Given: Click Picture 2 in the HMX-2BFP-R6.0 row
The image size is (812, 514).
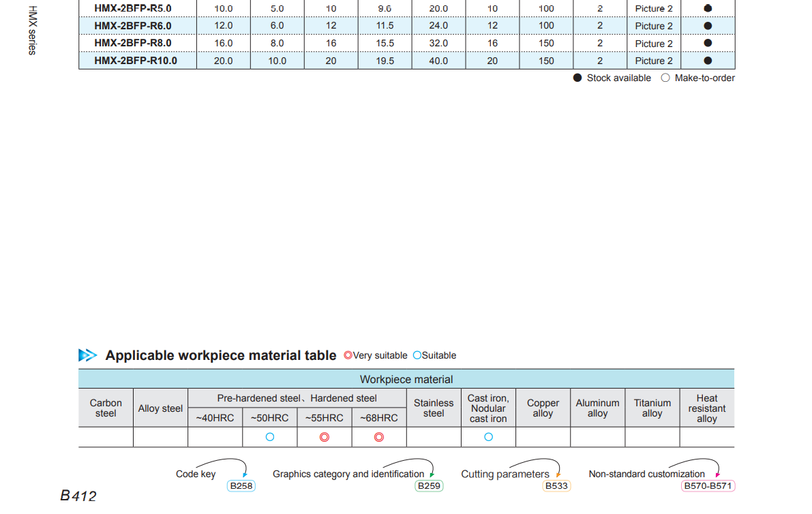Looking at the screenshot, I should coord(654,26).
